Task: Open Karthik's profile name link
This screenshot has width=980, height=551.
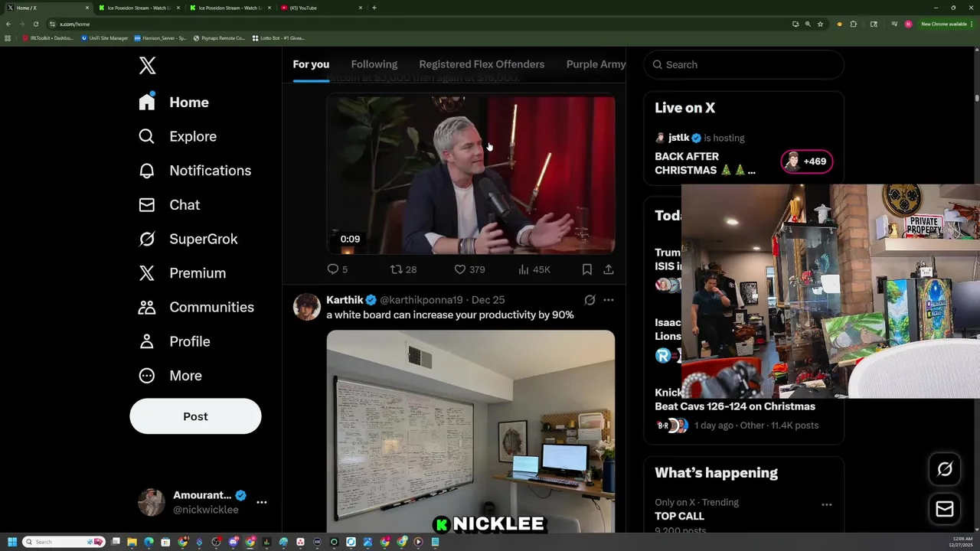Action: coord(345,300)
